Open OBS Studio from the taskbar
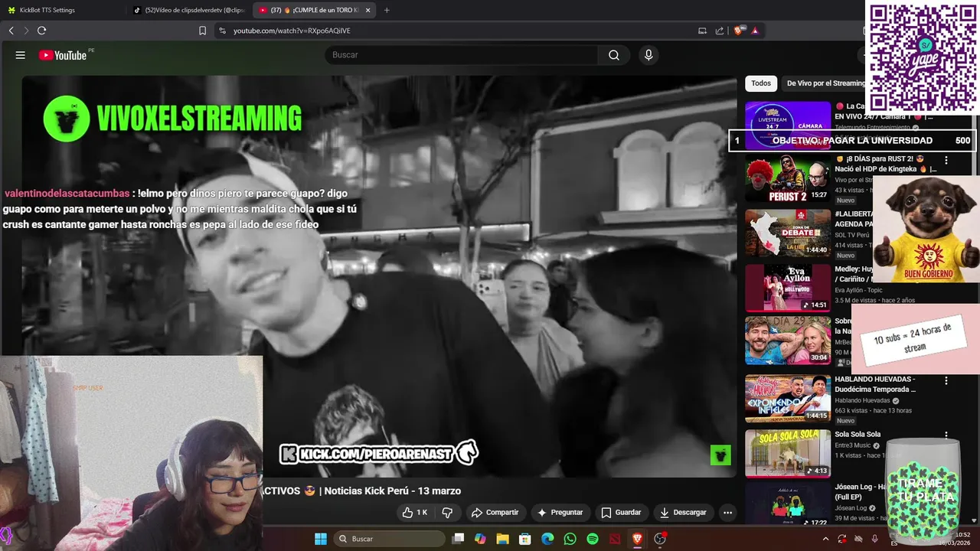This screenshot has width=980, height=551. click(x=660, y=539)
